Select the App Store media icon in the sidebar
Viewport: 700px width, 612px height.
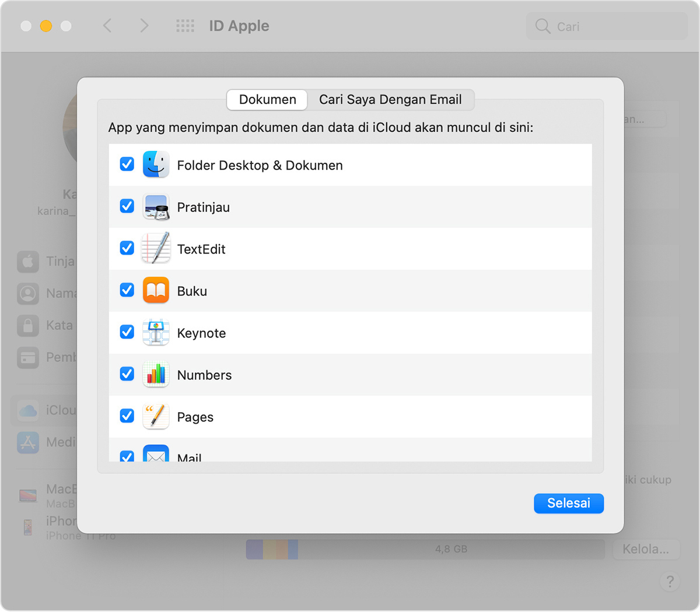[x=28, y=442]
